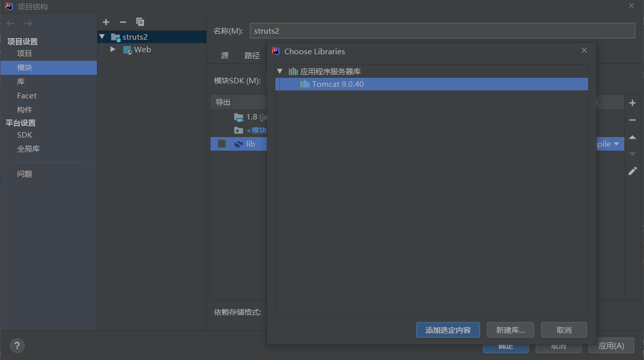Open the 构件 settings page
The height and width of the screenshot is (360, 644).
[25, 110]
